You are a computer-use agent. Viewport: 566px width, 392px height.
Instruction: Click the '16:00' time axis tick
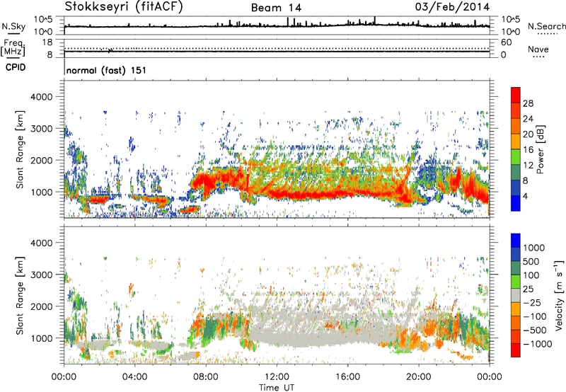click(x=347, y=377)
